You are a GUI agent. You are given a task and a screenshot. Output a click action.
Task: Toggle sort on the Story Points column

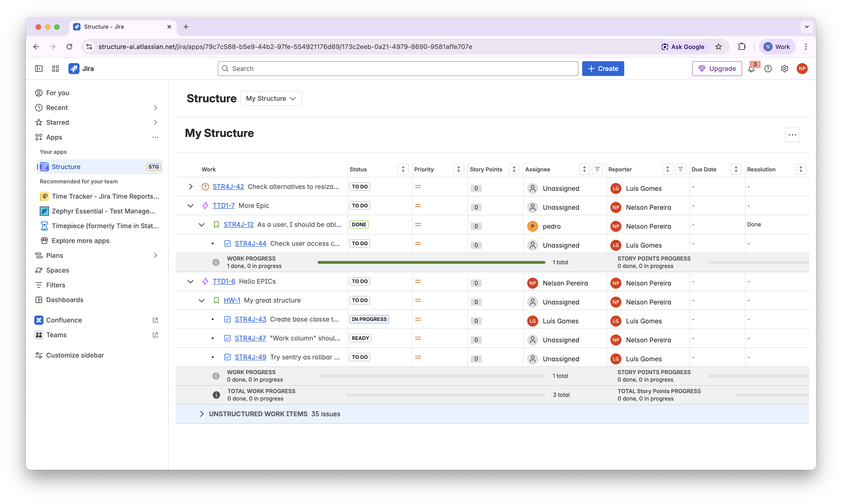tap(514, 169)
